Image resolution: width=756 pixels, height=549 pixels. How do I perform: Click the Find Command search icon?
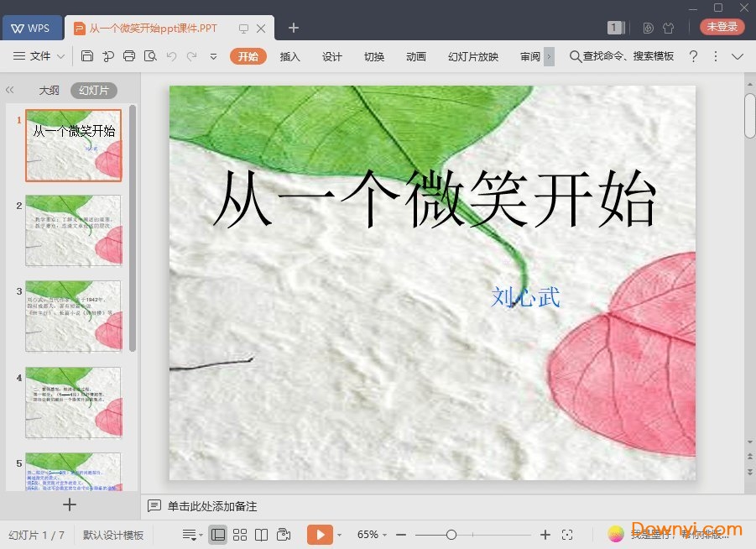coord(574,56)
